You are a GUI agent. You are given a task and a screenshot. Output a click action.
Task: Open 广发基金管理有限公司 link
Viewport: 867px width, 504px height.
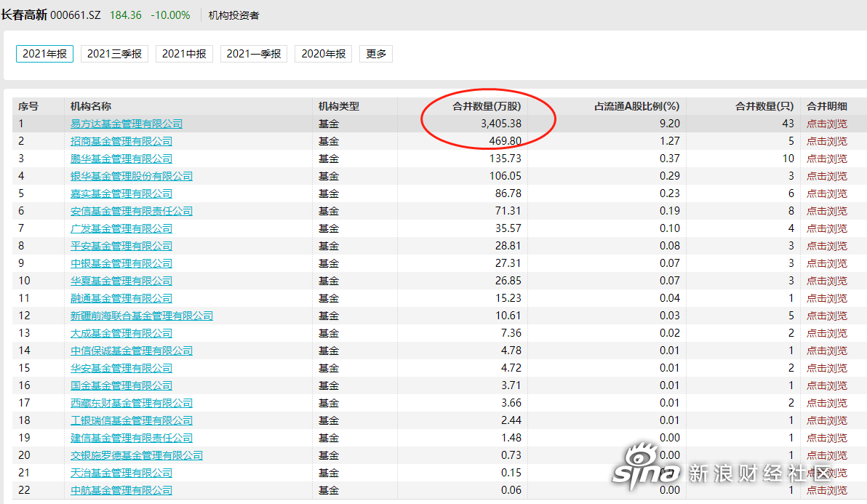pos(121,229)
